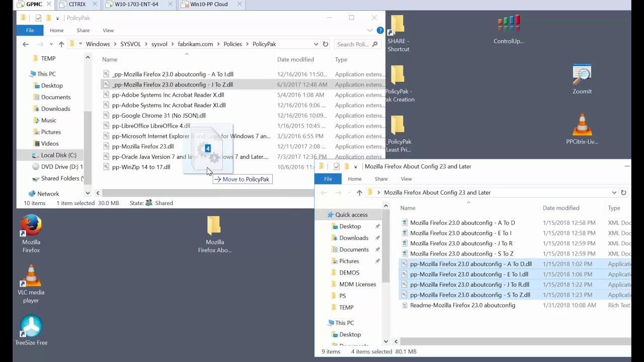Click Search PolicyPak input field

click(x=353, y=44)
